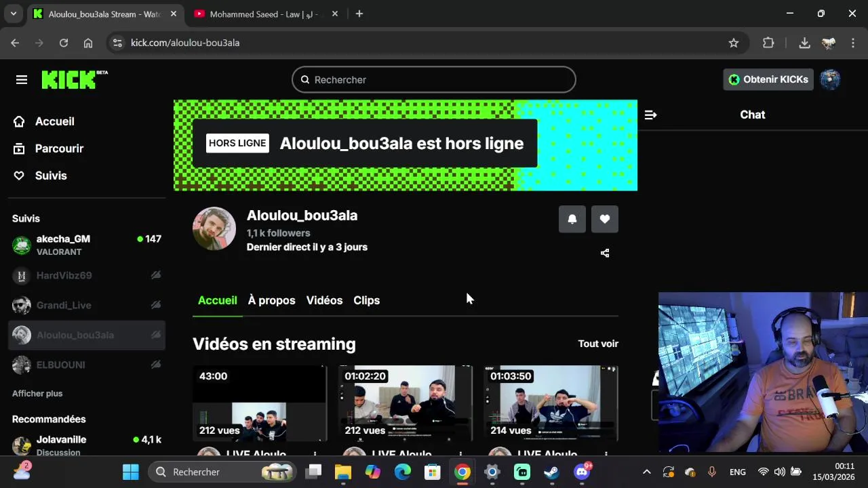Open Windows Start menu
Viewport: 868px width, 488px height.
click(131, 472)
